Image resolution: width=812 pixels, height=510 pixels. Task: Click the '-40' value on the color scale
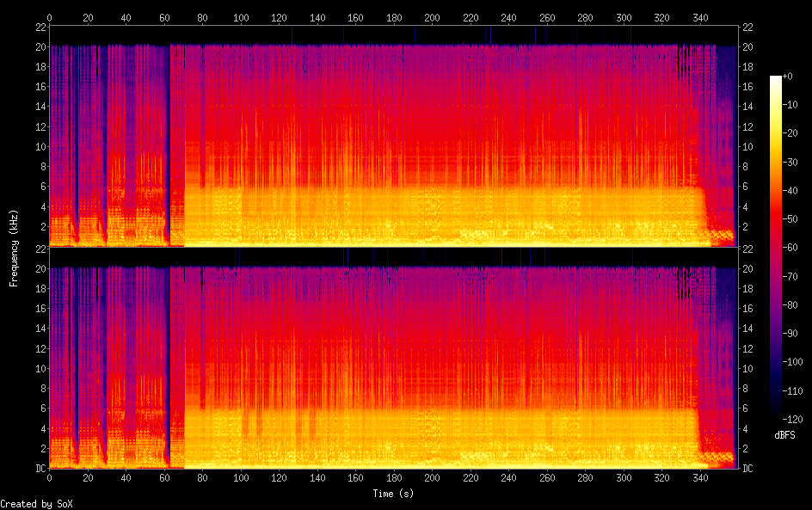click(790, 191)
